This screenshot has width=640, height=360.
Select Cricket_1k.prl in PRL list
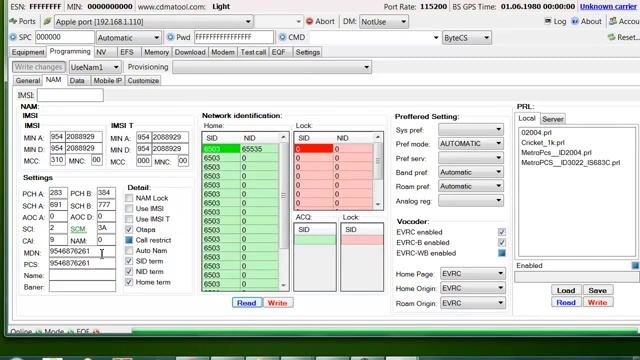(542, 142)
